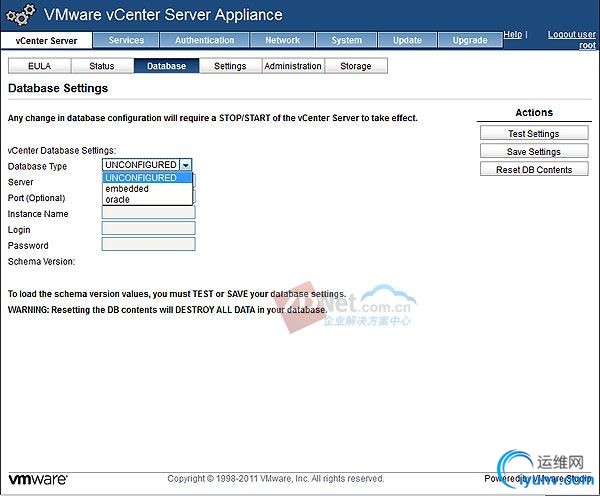Choose embedded database type option
Screen dimensions: 600x496
pos(147,189)
